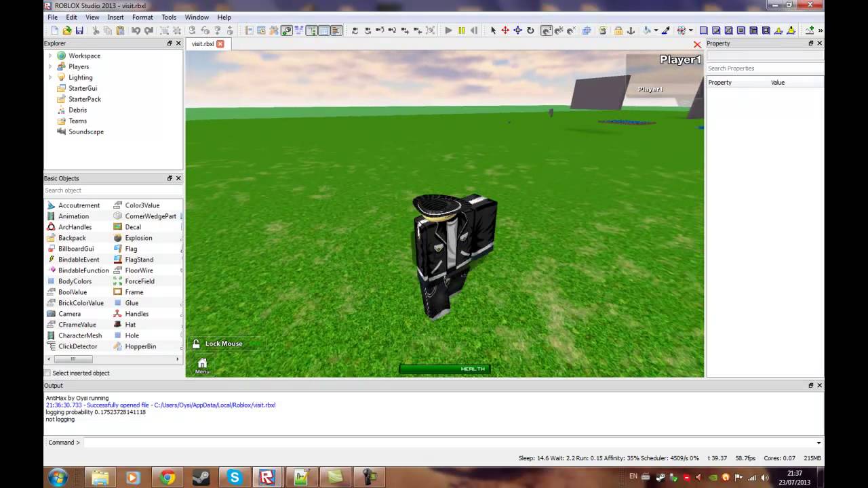Click the Reset simulation icon

click(x=474, y=30)
